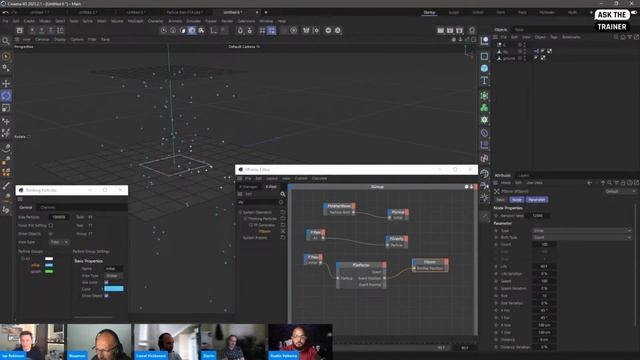Image resolution: width=640 pixels, height=360 pixels.
Task: Click the search magnifier at top left
Action: click(6, 41)
